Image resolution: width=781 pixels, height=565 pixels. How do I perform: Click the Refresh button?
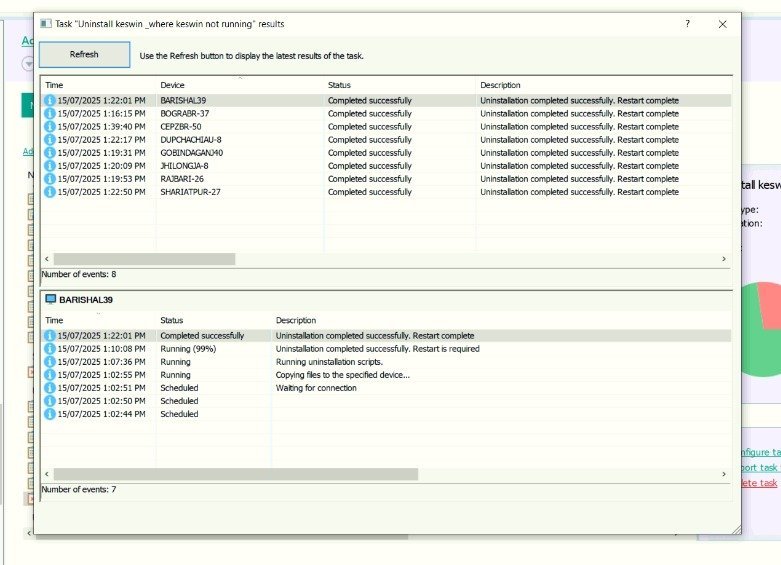click(84, 54)
